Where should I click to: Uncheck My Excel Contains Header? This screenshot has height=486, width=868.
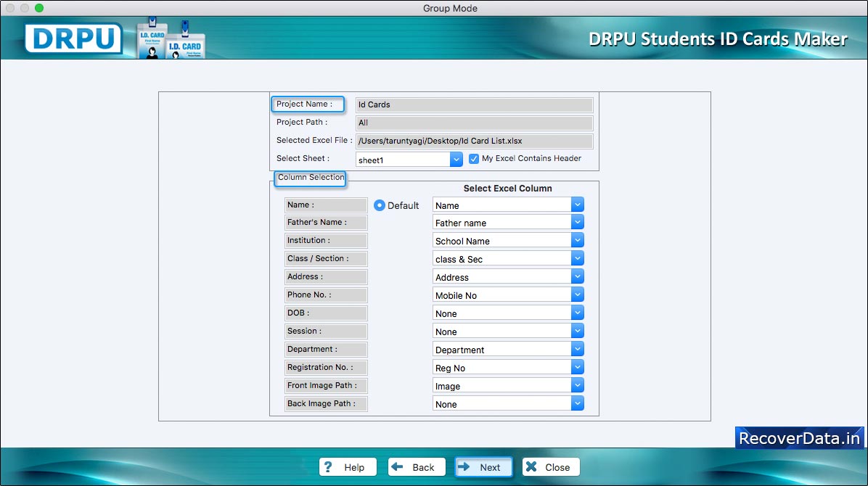tap(474, 159)
